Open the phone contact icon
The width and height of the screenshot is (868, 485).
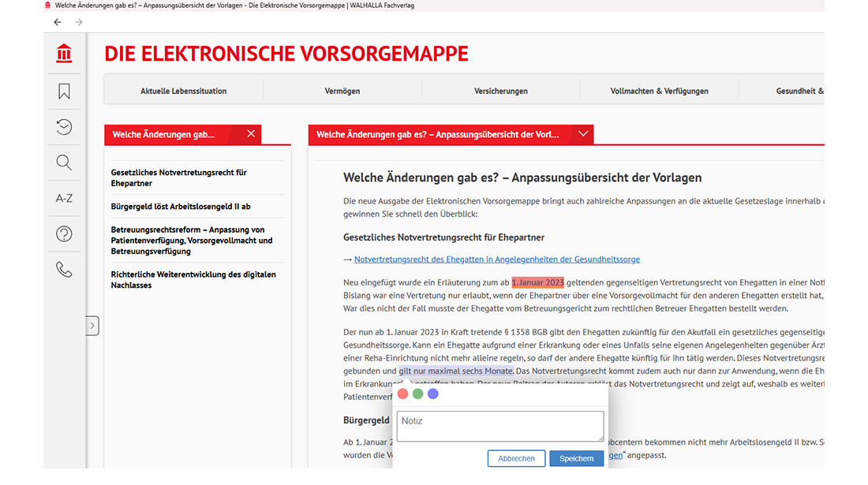point(64,270)
